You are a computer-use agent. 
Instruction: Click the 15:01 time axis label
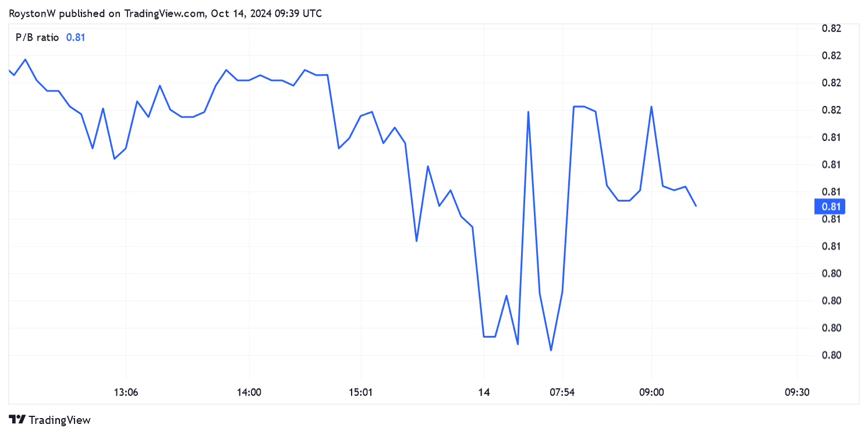pyautogui.click(x=361, y=392)
